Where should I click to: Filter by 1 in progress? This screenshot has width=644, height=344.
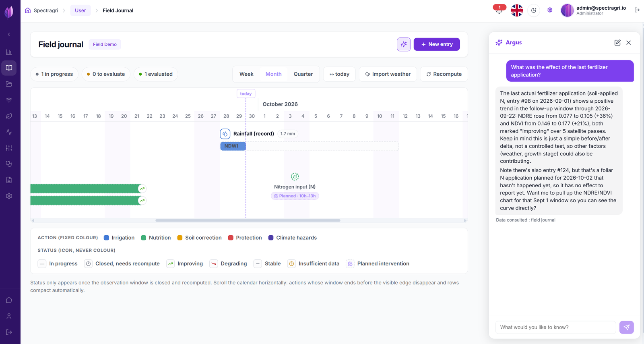54,74
